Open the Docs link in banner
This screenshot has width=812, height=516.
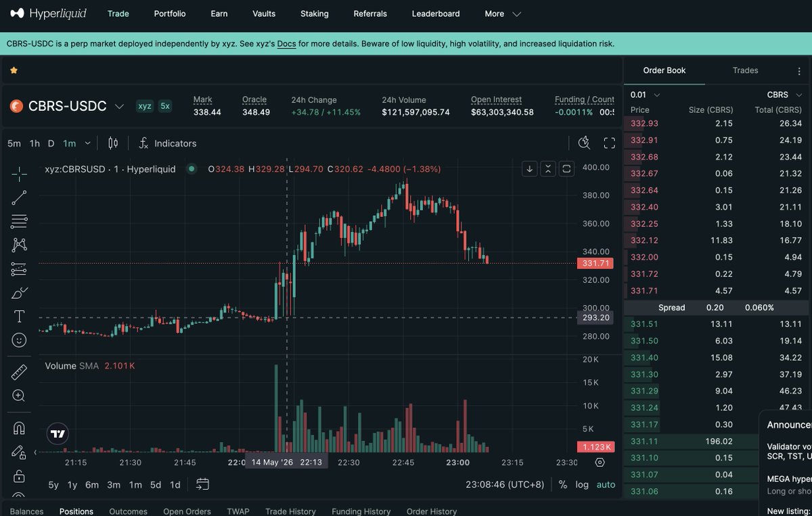coord(287,44)
